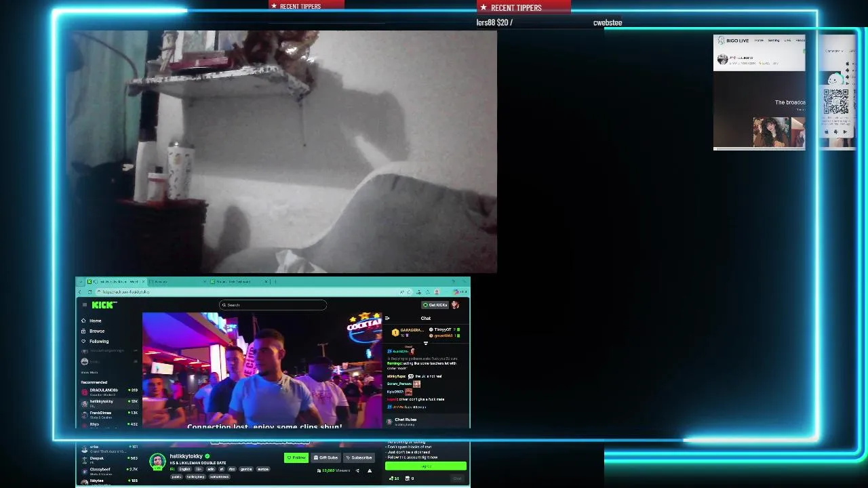Image resolution: width=868 pixels, height=488 pixels.
Task: Focus the Kick search field
Action: click(x=273, y=305)
